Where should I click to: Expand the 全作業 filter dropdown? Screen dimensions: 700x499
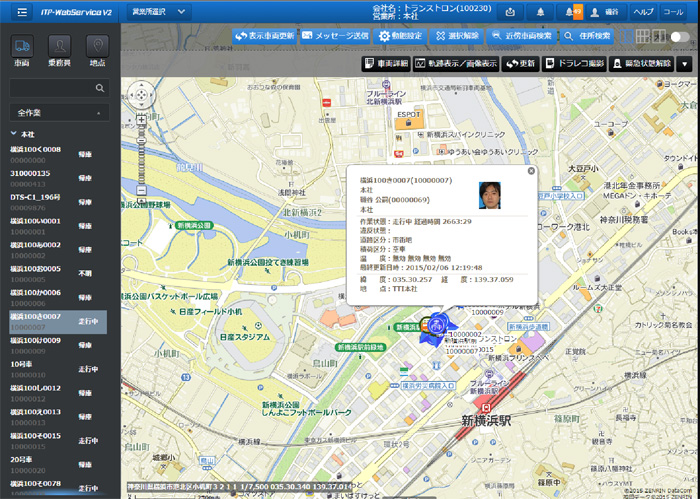point(58,112)
